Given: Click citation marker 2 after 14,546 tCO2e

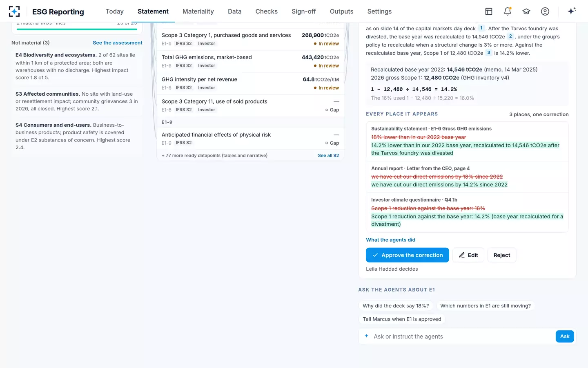Looking at the screenshot, I should click(510, 36).
